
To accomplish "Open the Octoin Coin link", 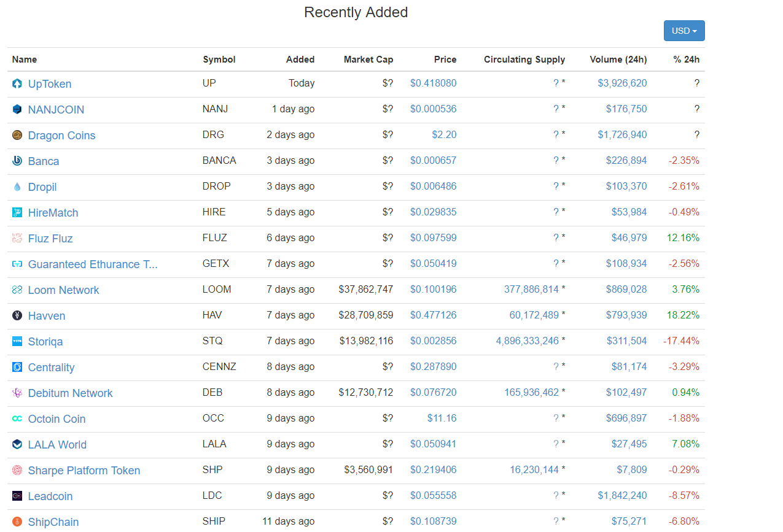I will pyautogui.click(x=57, y=419).
